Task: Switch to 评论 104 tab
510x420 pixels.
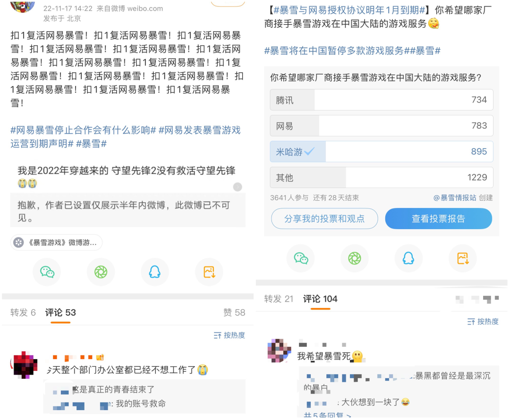Action: [x=320, y=299]
